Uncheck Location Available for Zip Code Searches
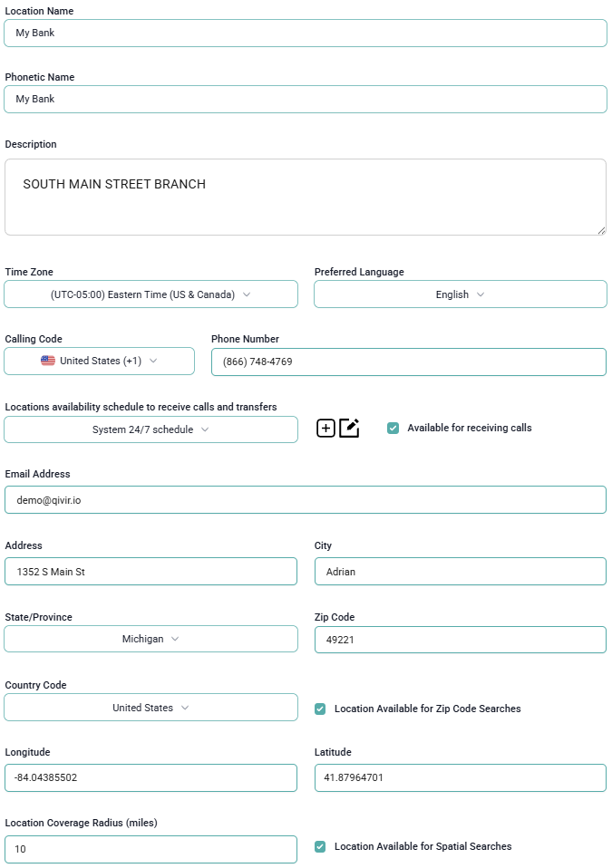 point(320,709)
